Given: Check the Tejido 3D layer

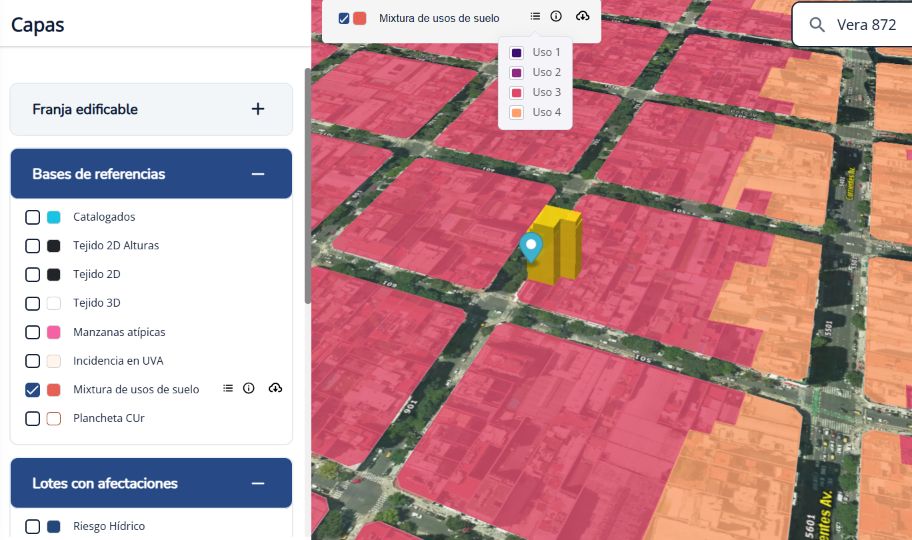Looking at the screenshot, I should (33, 303).
